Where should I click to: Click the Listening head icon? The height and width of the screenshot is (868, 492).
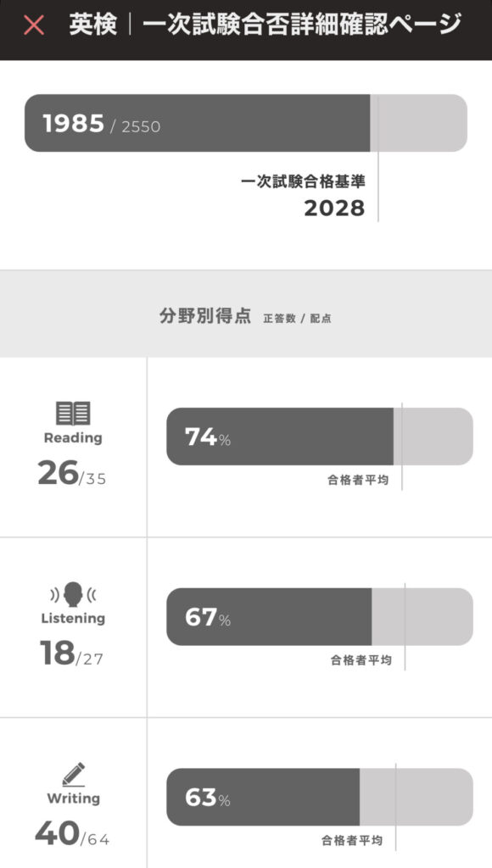point(73,594)
